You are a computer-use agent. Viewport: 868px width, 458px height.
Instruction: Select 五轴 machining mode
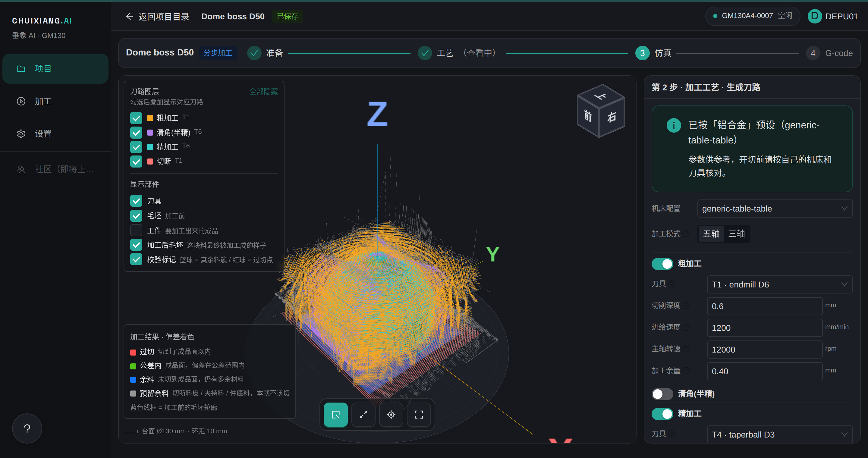[x=711, y=234]
